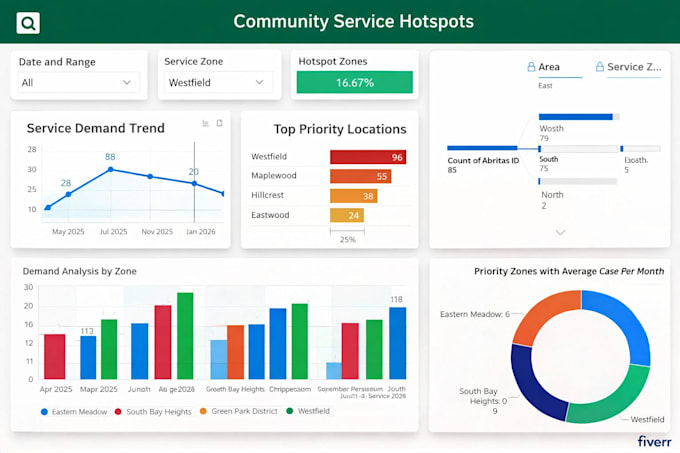Click the Maplewood 55 bar

coord(360,176)
